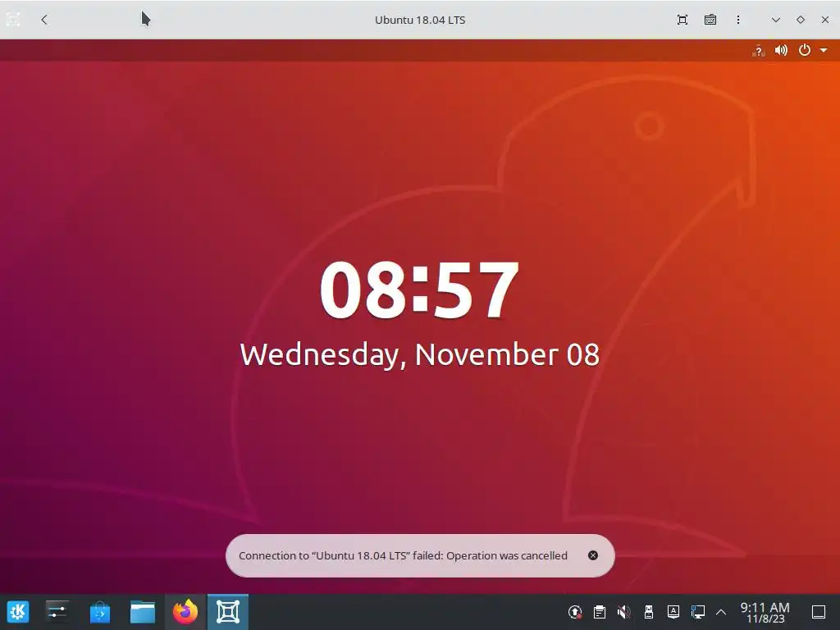This screenshot has width=840, height=630.
Task: Open the 9:11 AM taskbar clock
Action: point(765,612)
